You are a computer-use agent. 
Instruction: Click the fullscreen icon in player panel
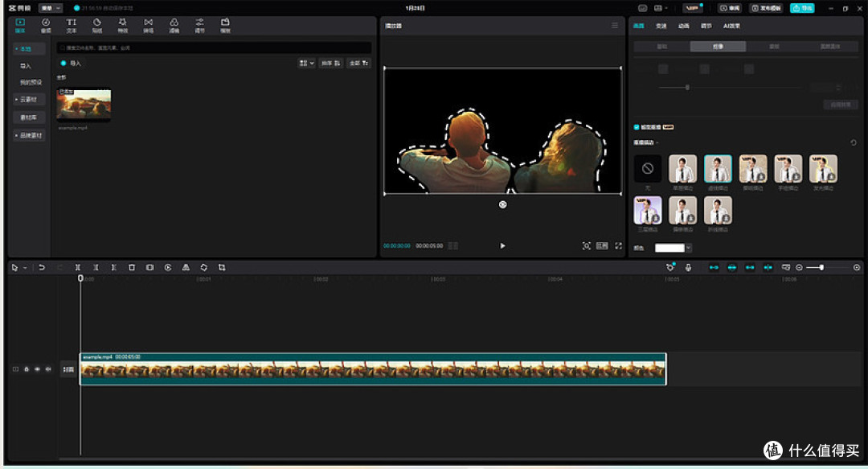[x=618, y=245]
